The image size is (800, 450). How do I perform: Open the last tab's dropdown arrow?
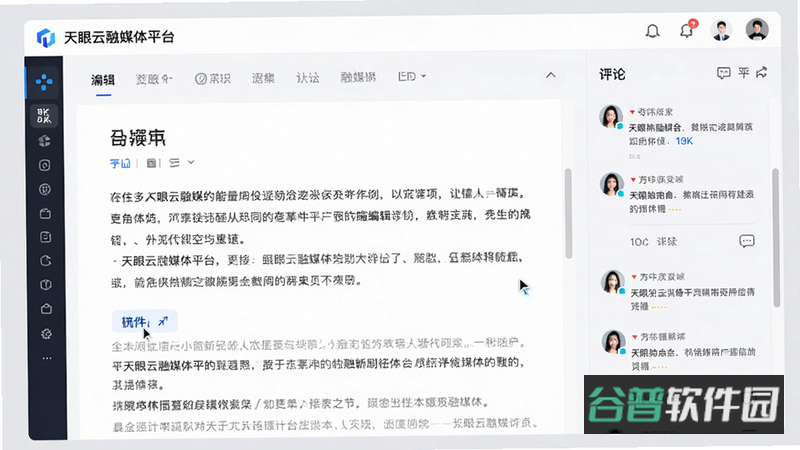click(x=423, y=77)
